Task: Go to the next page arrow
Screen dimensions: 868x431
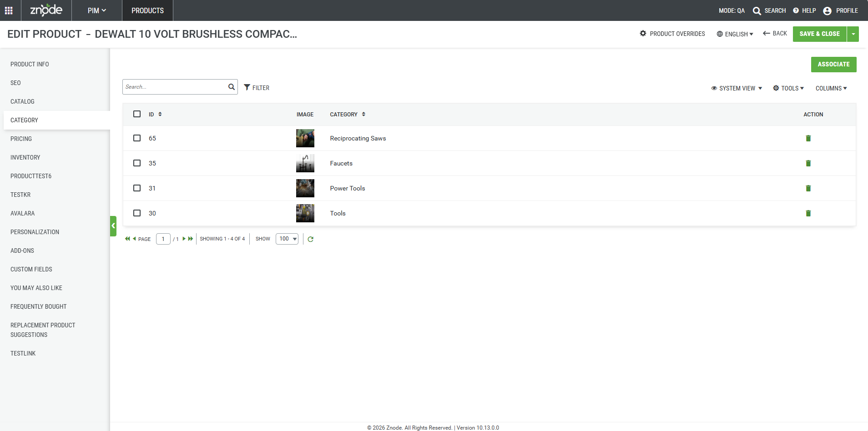Action: tap(184, 239)
